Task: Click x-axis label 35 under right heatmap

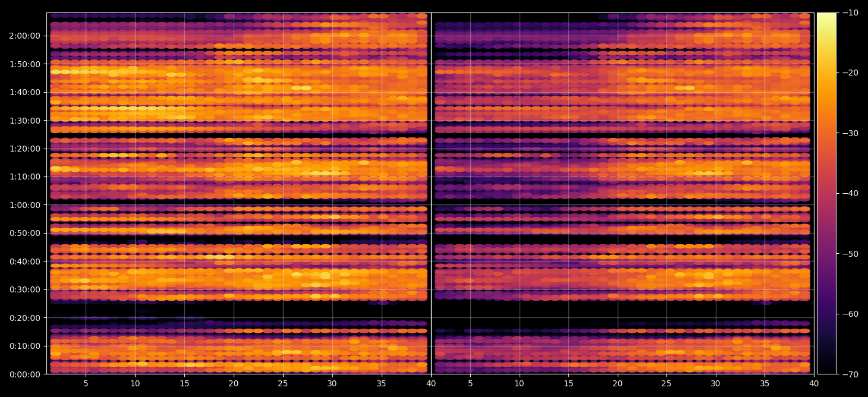Action: [x=766, y=384]
